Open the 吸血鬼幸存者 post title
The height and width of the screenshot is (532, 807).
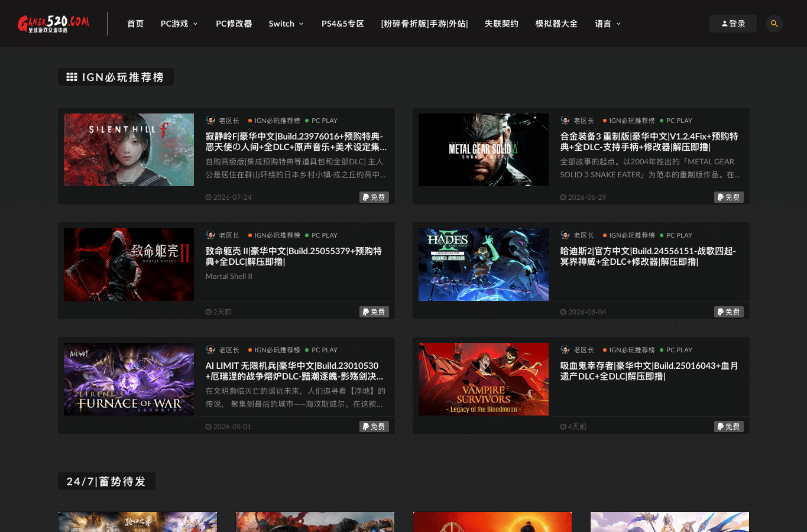click(649, 371)
